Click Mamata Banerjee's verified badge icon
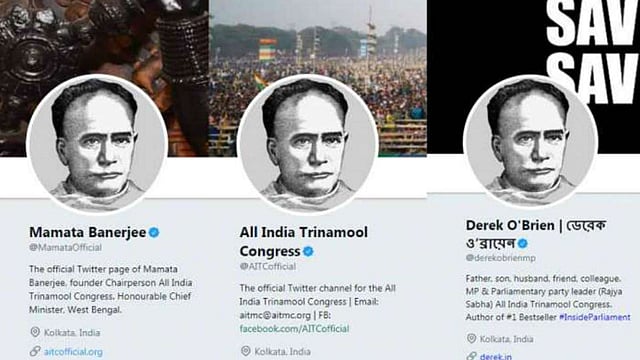The image size is (640, 360). pyautogui.click(x=154, y=233)
